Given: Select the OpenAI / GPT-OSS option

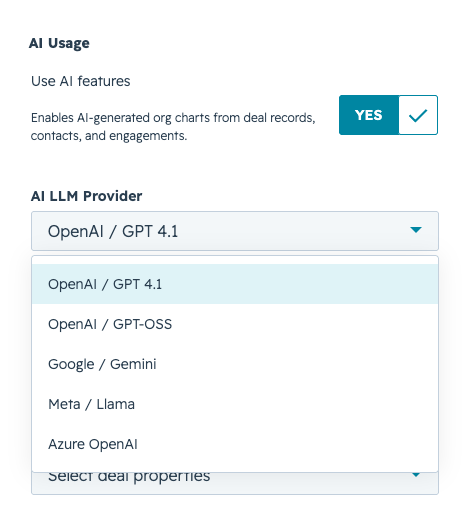Looking at the screenshot, I should click(235, 324).
